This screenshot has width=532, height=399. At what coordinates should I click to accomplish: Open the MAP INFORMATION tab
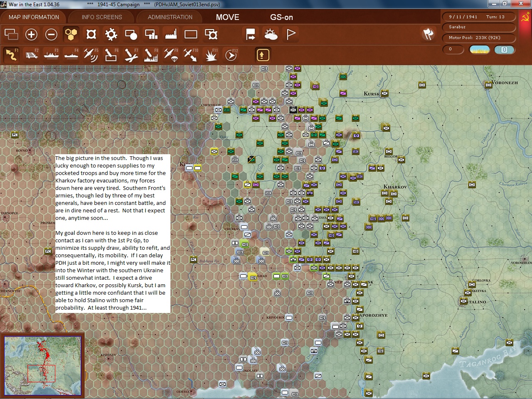pyautogui.click(x=34, y=17)
